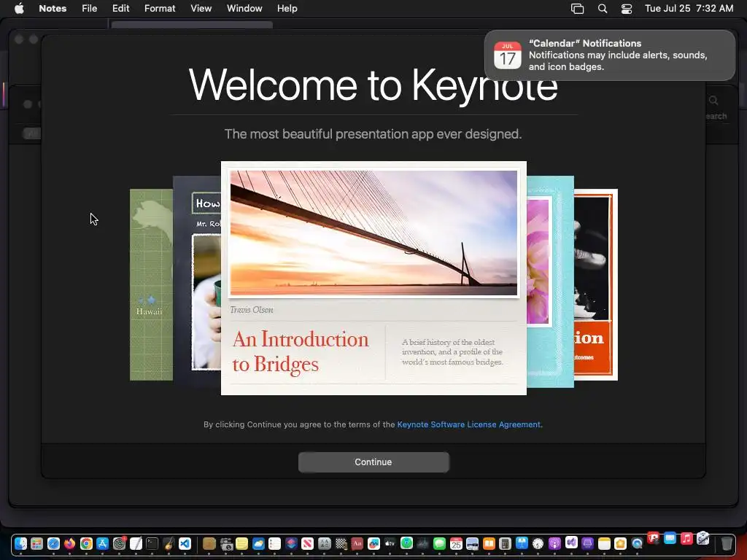Launch Firefox from the Dock

[x=69, y=543]
